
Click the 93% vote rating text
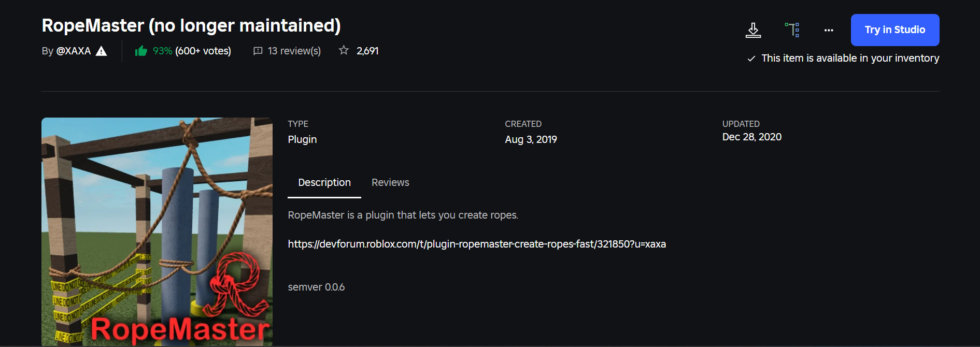pos(162,51)
